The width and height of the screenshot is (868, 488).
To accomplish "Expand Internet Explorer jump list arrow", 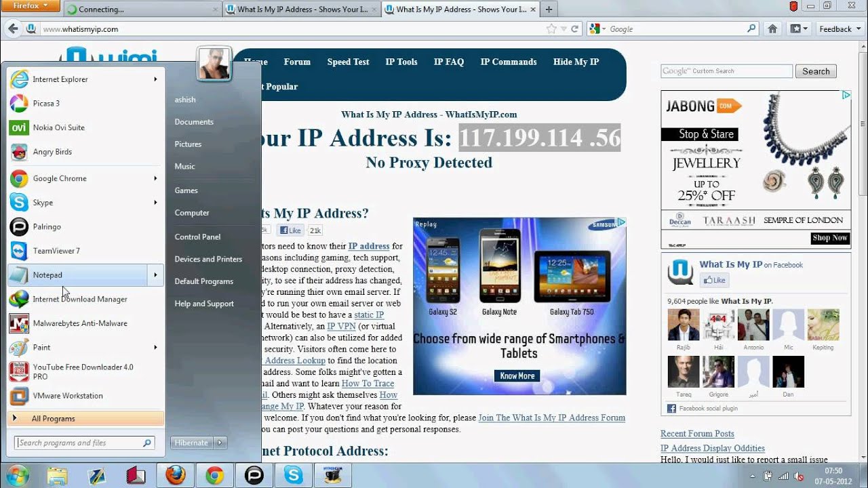I will point(155,79).
